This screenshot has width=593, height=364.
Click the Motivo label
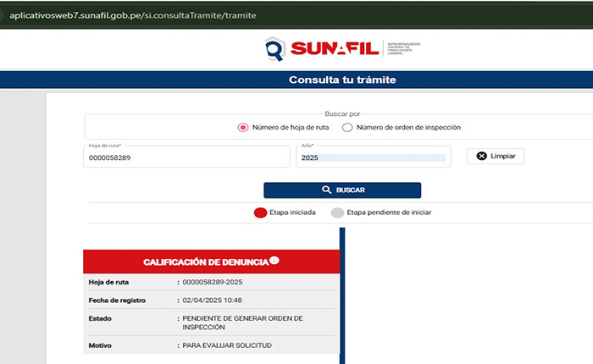point(100,345)
